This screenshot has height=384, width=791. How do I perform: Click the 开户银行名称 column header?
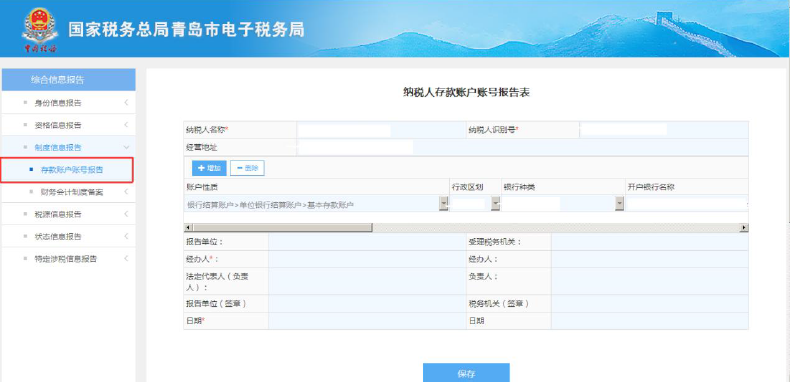point(687,187)
